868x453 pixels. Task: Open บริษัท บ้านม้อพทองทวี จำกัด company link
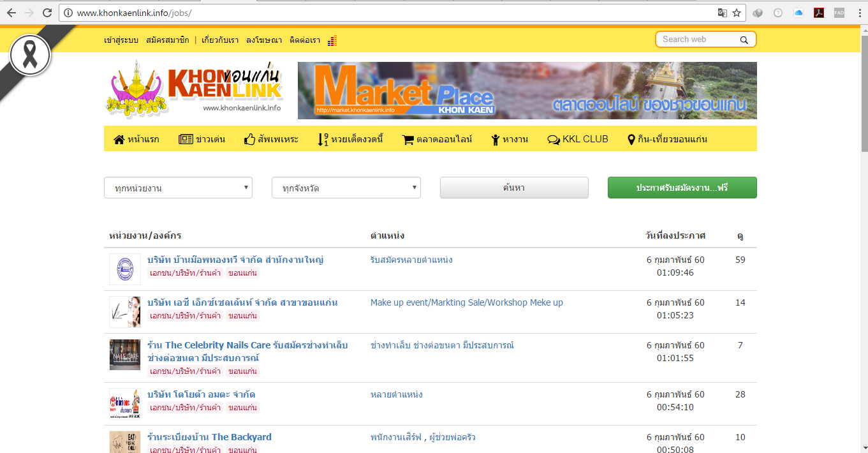pos(235,260)
